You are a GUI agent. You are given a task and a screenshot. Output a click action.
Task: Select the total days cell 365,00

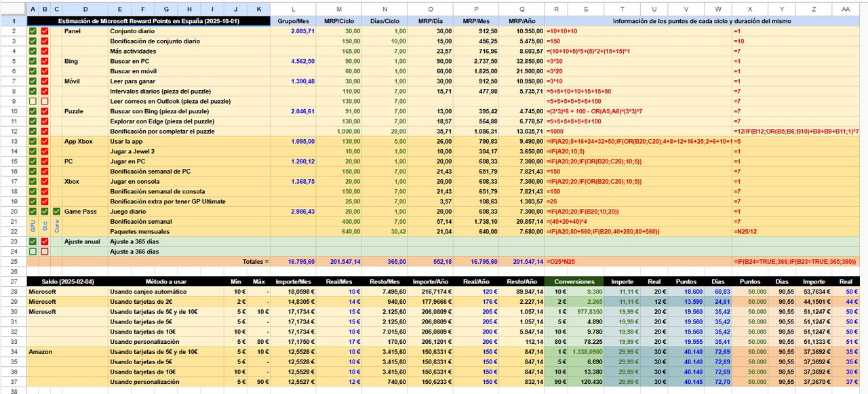[384, 262]
